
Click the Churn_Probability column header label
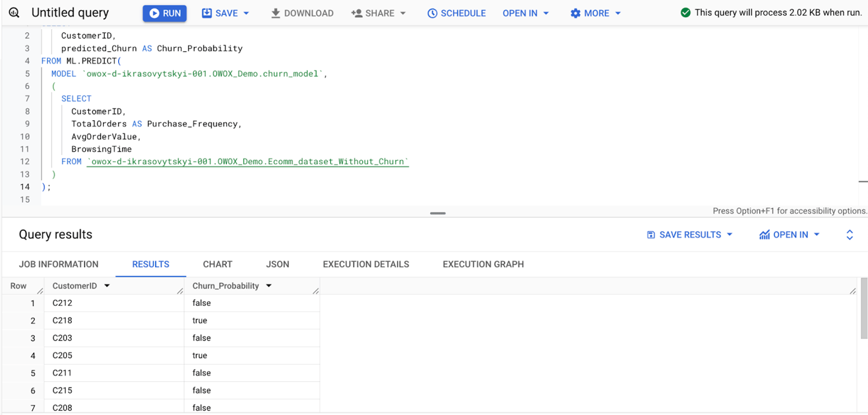click(x=226, y=286)
